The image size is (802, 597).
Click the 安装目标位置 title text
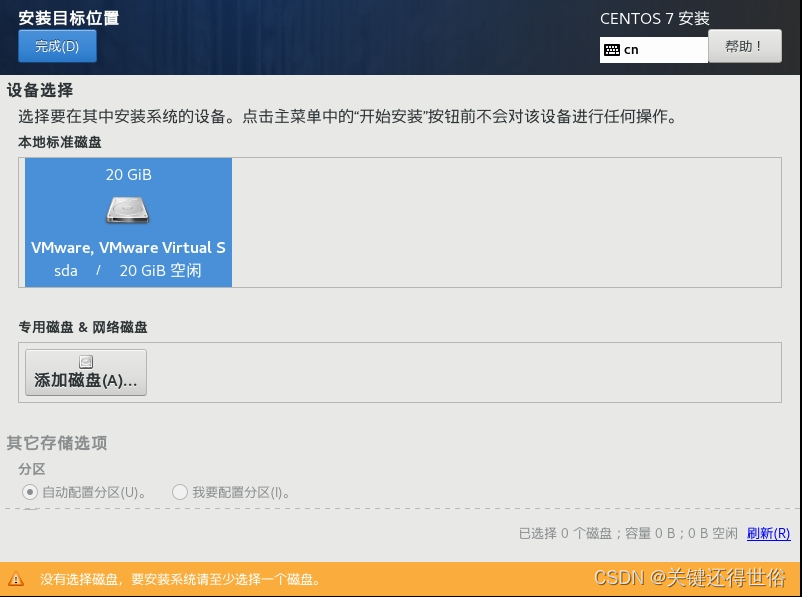[69, 18]
